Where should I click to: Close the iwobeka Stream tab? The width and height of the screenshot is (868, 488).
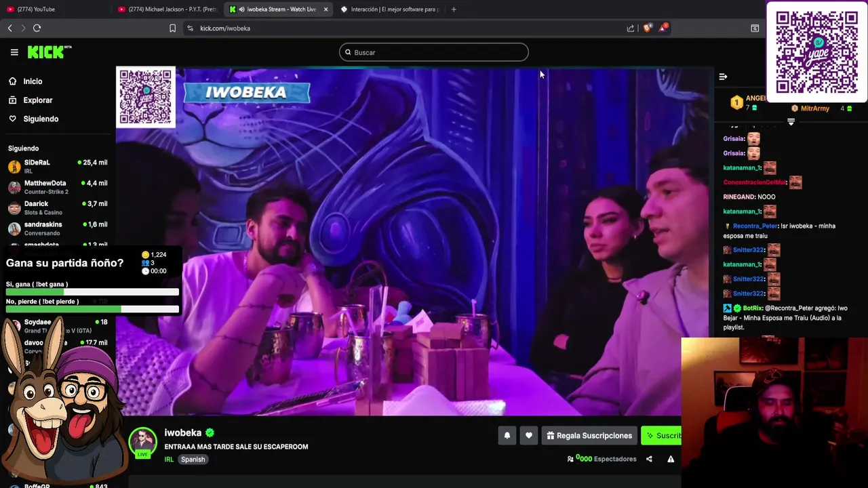pos(325,9)
